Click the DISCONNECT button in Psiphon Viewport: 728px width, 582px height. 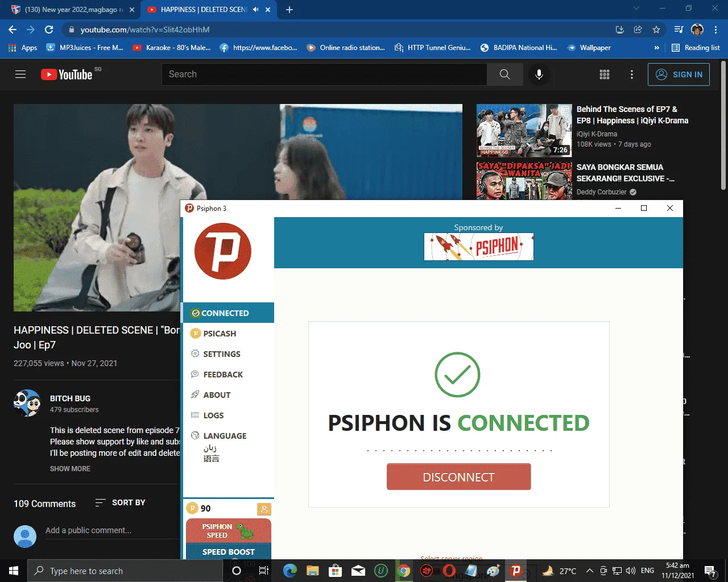tap(458, 477)
